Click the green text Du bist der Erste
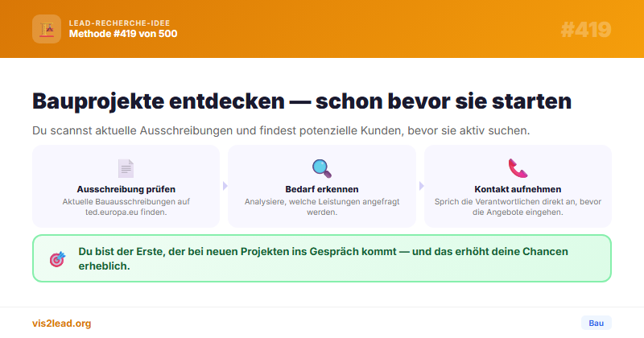Screen dimensions: 644x338 [x=324, y=259]
